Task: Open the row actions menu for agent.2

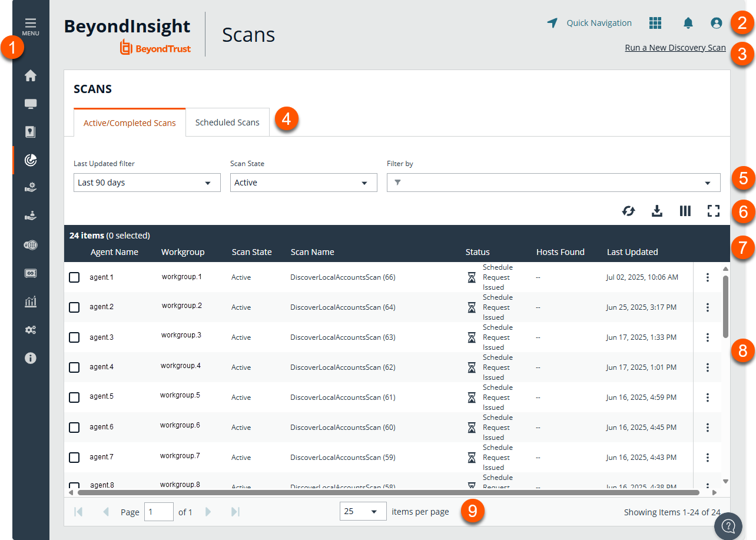Action: point(708,307)
